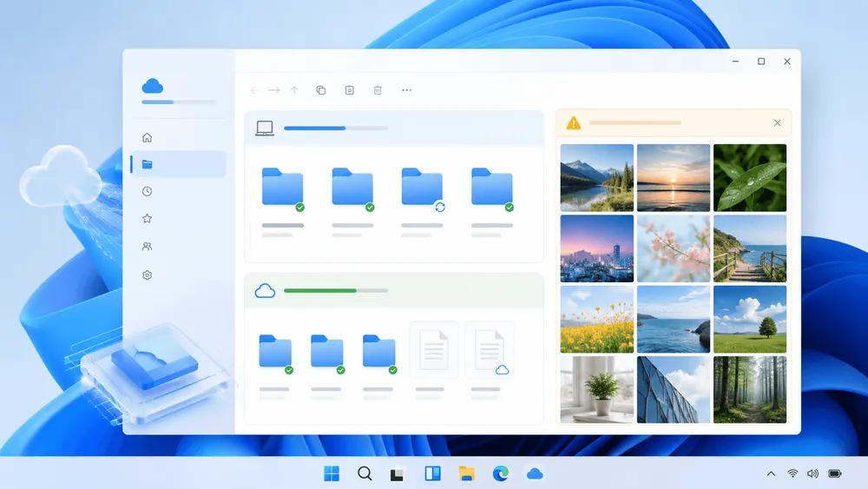Viewport: 868px width, 489px height.
Task: Open the sunset over sea photo thumbnail
Action: 674,178
